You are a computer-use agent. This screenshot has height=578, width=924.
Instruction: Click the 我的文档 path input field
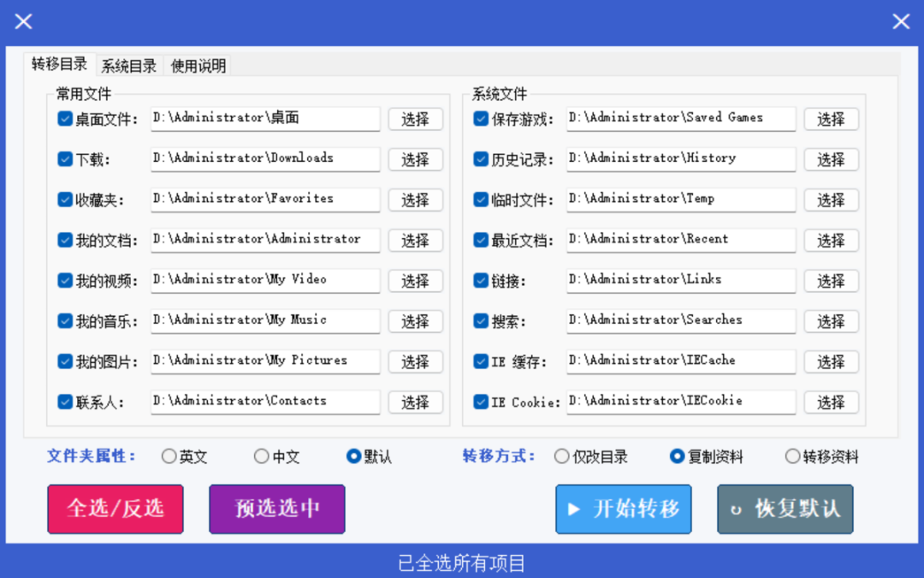265,240
